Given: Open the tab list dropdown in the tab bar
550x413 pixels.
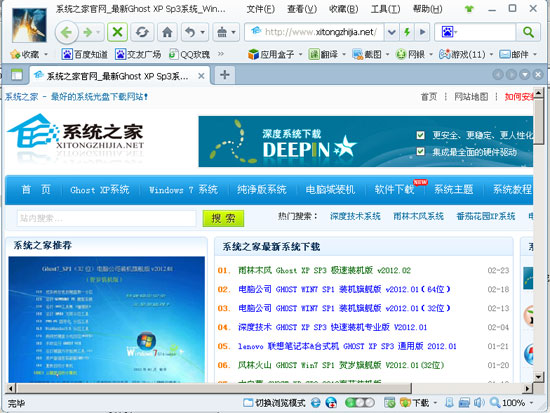Looking at the screenshot, I should [x=524, y=74].
